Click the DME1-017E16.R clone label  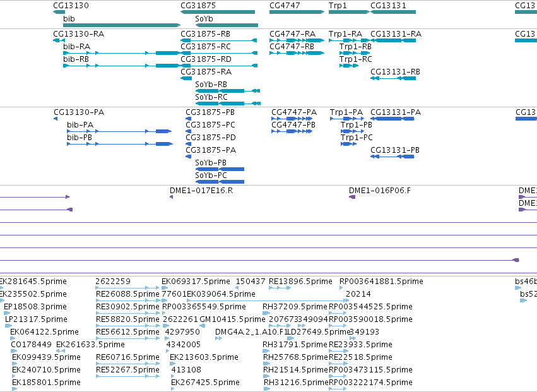click(x=201, y=191)
